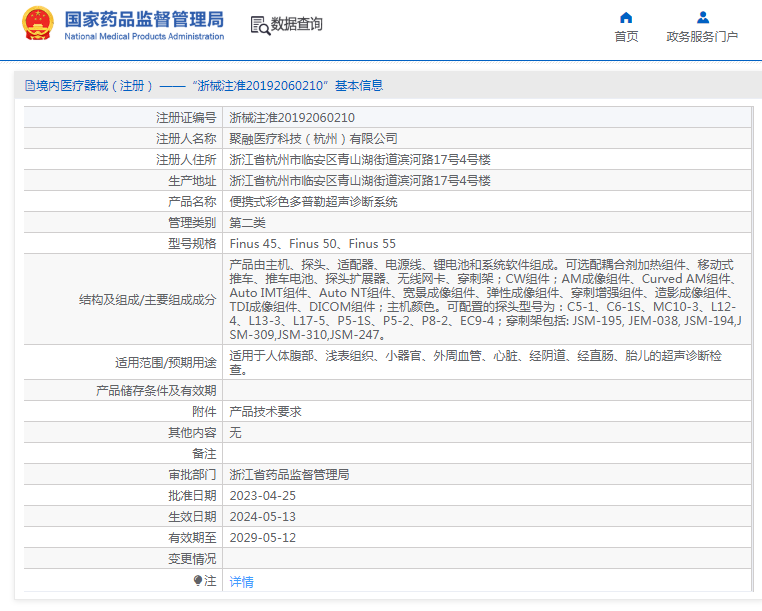Screen dimensions: 762x611
Task: Click the 注册人名称 label
Action: pos(186,139)
